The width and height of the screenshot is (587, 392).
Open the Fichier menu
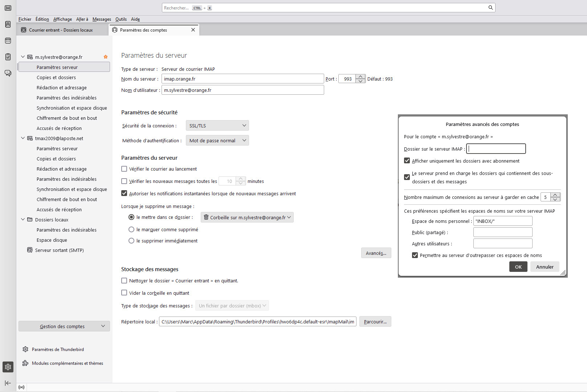[25, 19]
